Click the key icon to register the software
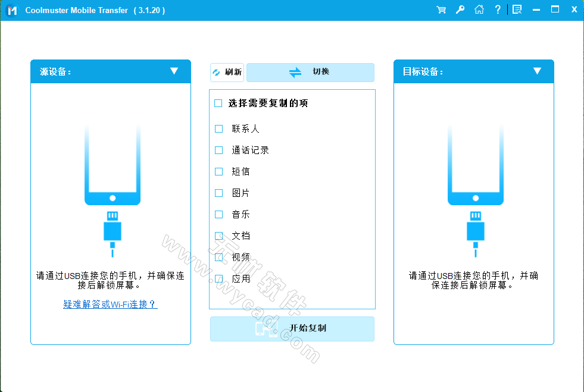 (460, 10)
